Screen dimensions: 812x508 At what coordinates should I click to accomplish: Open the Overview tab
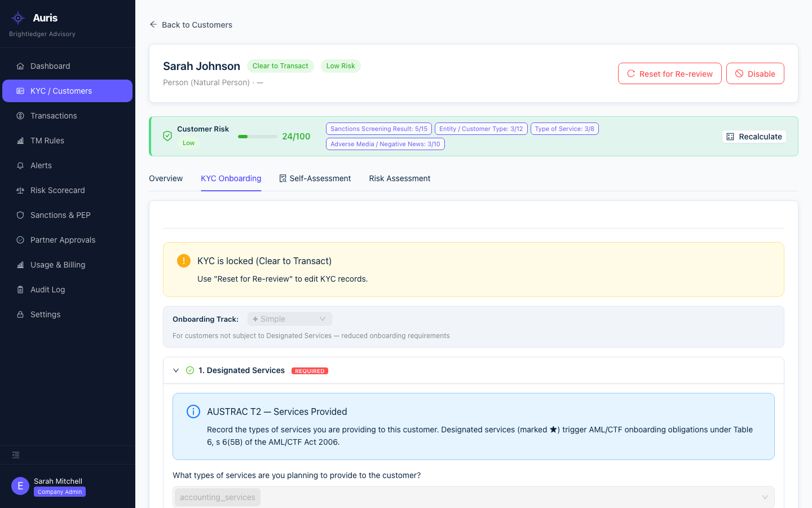click(166, 178)
